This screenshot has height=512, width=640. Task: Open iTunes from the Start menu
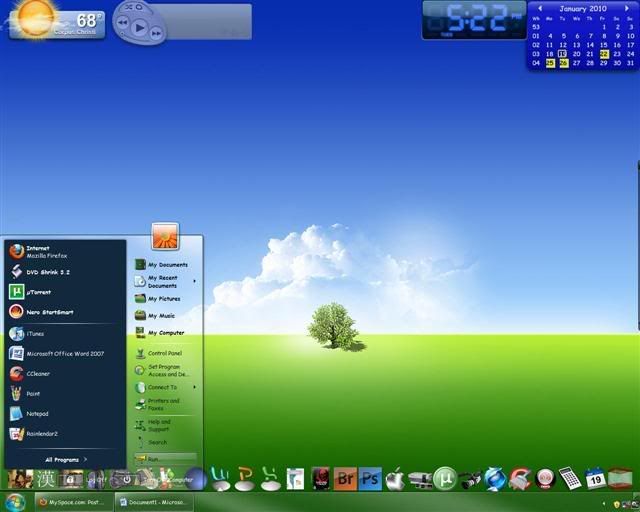[65, 334]
